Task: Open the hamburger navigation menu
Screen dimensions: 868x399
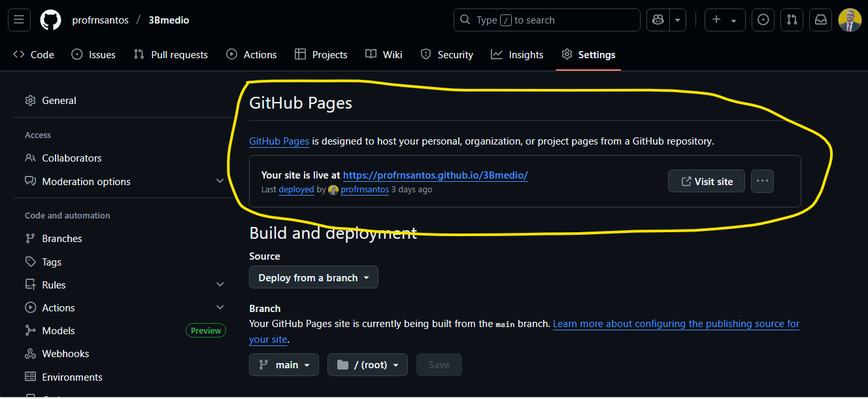Action: click(18, 20)
